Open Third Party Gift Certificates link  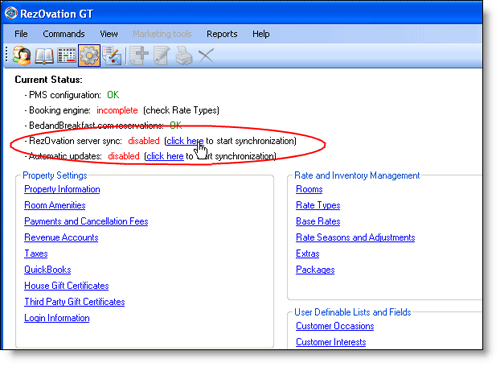(74, 302)
